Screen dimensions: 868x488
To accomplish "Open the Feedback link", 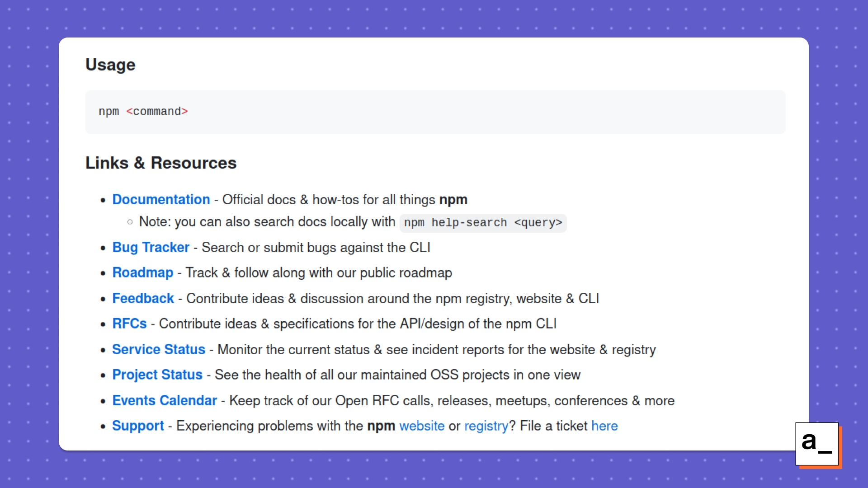I will (143, 298).
